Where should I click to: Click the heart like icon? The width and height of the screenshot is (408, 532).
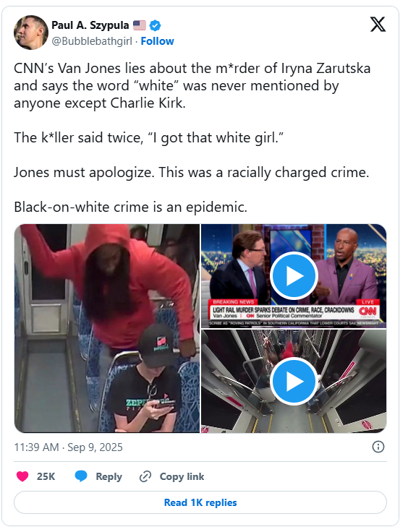22,476
